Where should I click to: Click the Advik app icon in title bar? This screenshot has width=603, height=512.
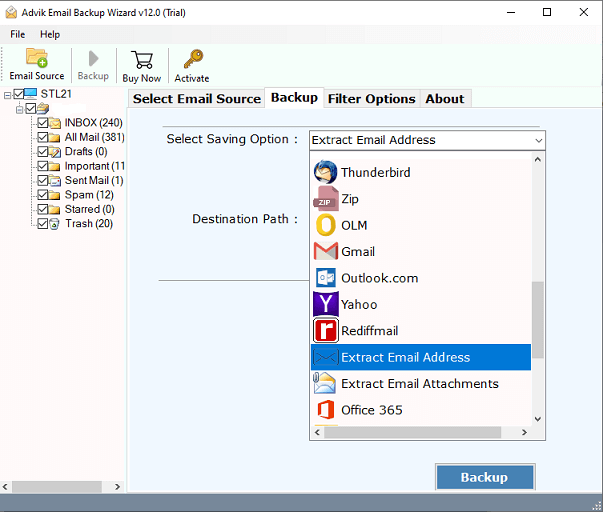[12, 12]
